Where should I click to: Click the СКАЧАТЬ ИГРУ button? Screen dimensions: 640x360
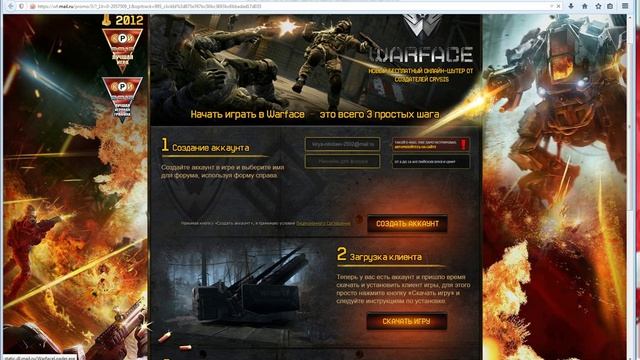click(x=407, y=322)
